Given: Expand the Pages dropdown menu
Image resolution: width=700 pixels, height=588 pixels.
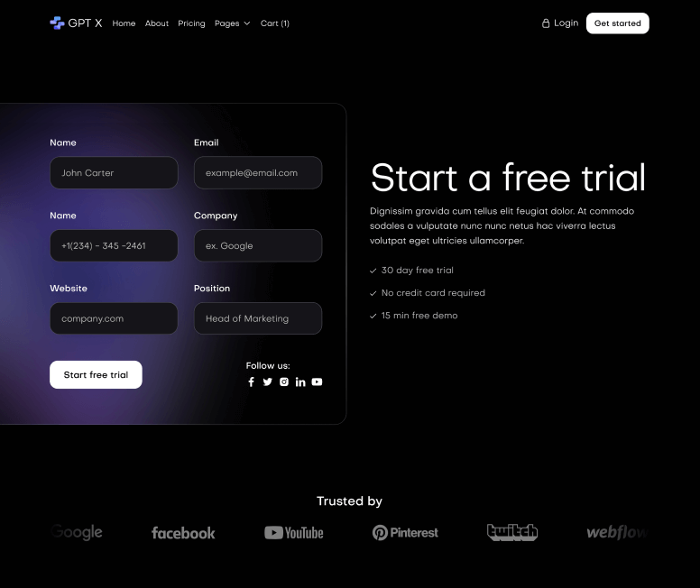Looking at the screenshot, I should [x=232, y=23].
